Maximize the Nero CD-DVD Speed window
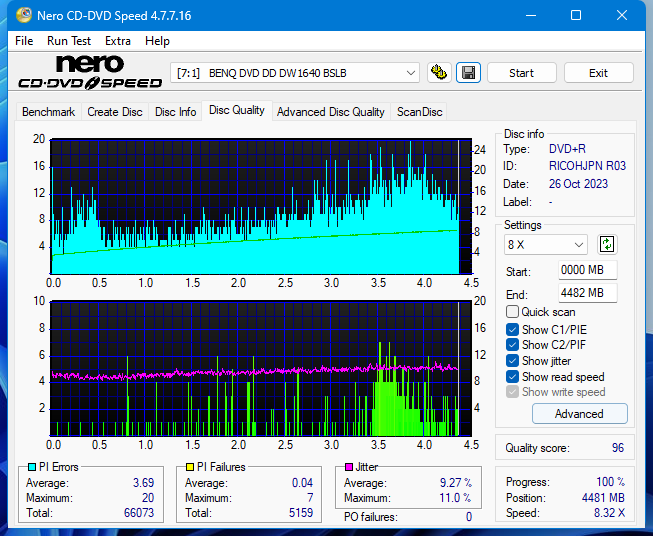653x536 pixels. 576,15
